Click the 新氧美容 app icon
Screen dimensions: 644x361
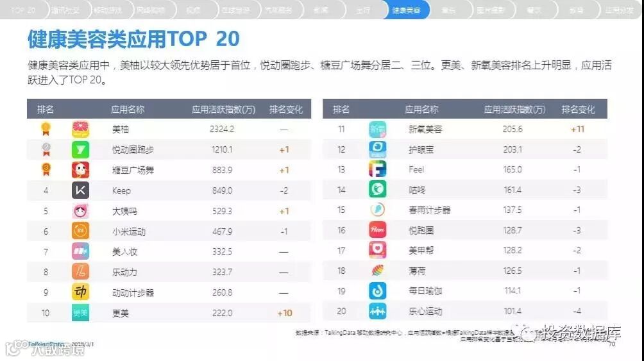pos(377,129)
